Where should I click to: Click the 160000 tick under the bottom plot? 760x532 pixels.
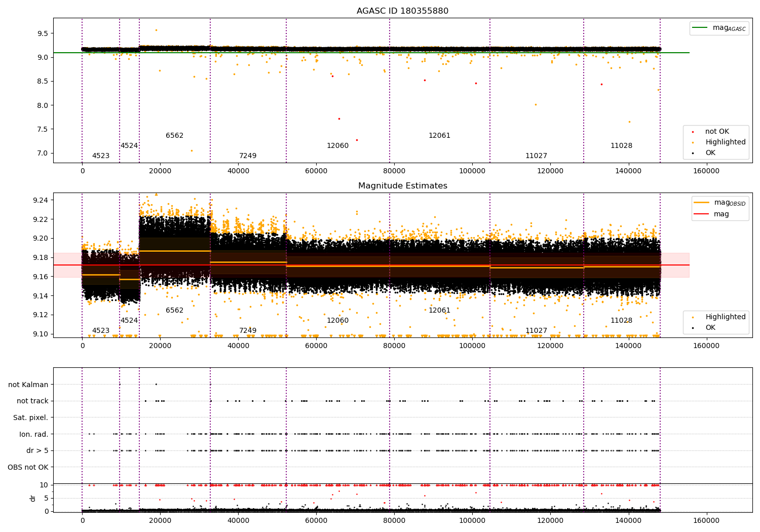tap(706, 521)
